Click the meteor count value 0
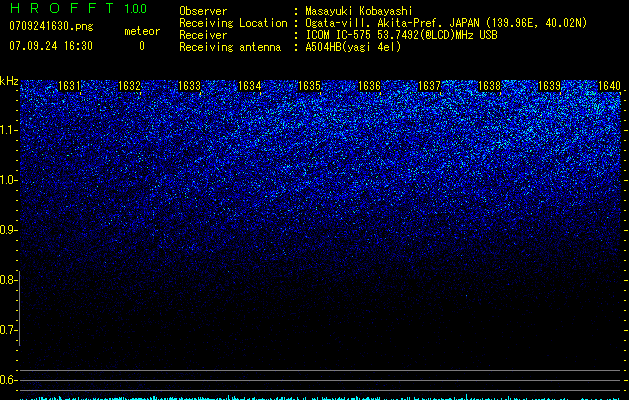629x400 pixels. click(142, 46)
